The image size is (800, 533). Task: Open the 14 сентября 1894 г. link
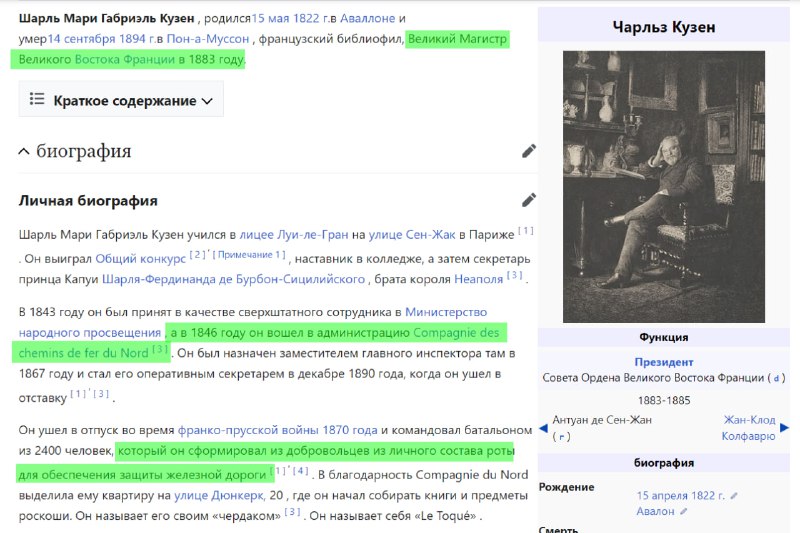pyautogui.click(x=101, y=39)
